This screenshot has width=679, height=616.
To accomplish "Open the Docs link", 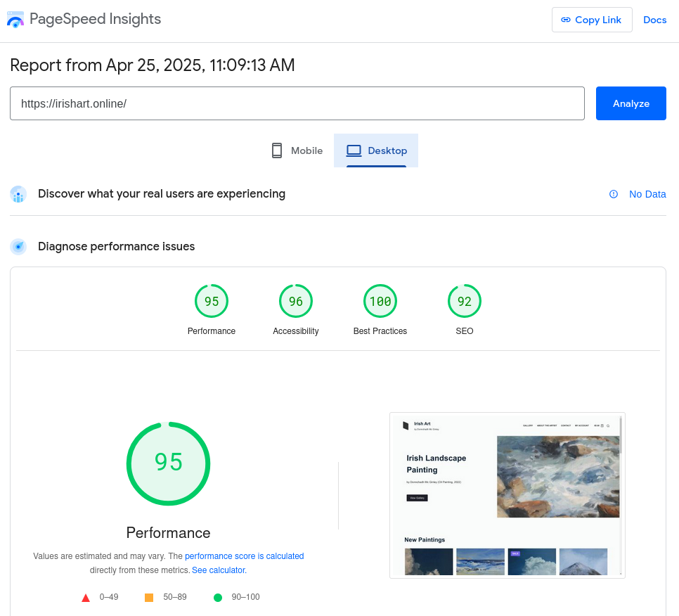I will coord(654,20).
